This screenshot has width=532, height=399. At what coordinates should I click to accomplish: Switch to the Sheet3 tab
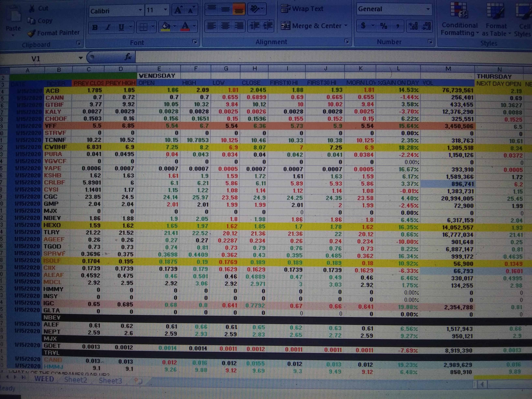pyautogui.click(x=110, y=380)
